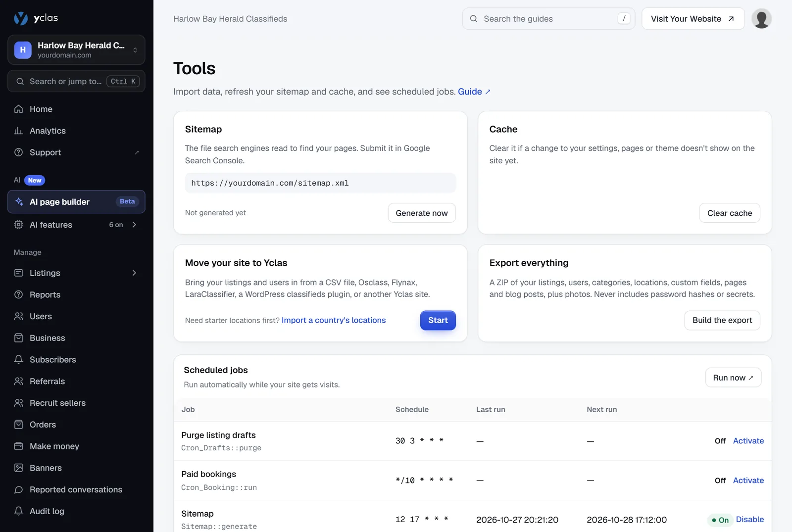Screen dimensions: 792x532
Task: Open Home via its house icon
Action: pyautogui.click(x=19, y=109)
